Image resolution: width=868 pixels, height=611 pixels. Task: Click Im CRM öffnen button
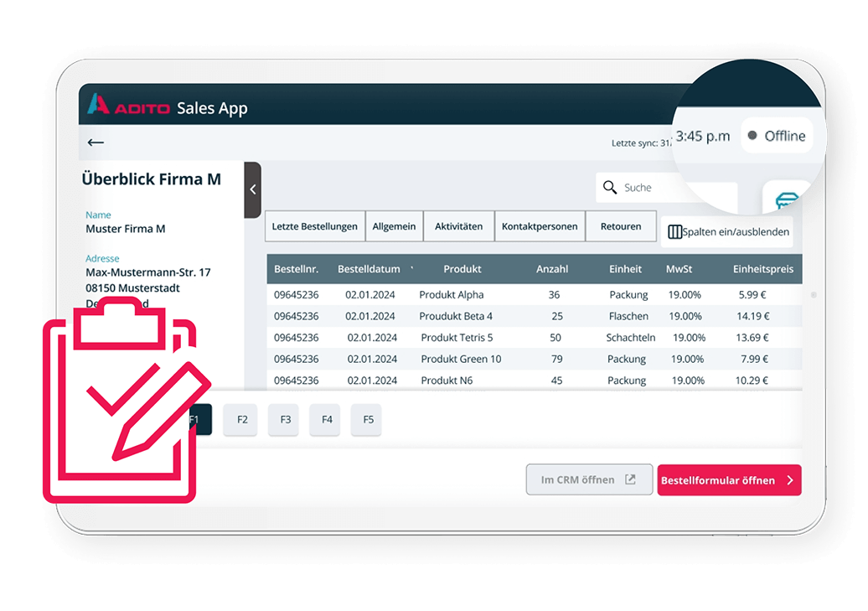(589, 479)
